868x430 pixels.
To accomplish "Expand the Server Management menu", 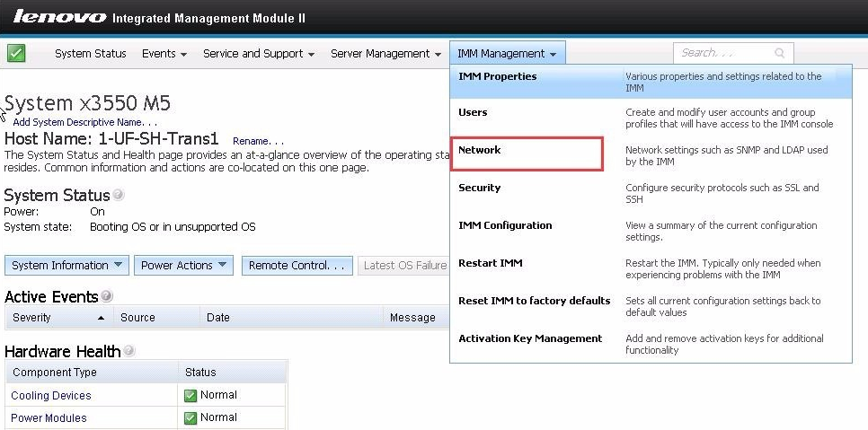I will point(385,54).
